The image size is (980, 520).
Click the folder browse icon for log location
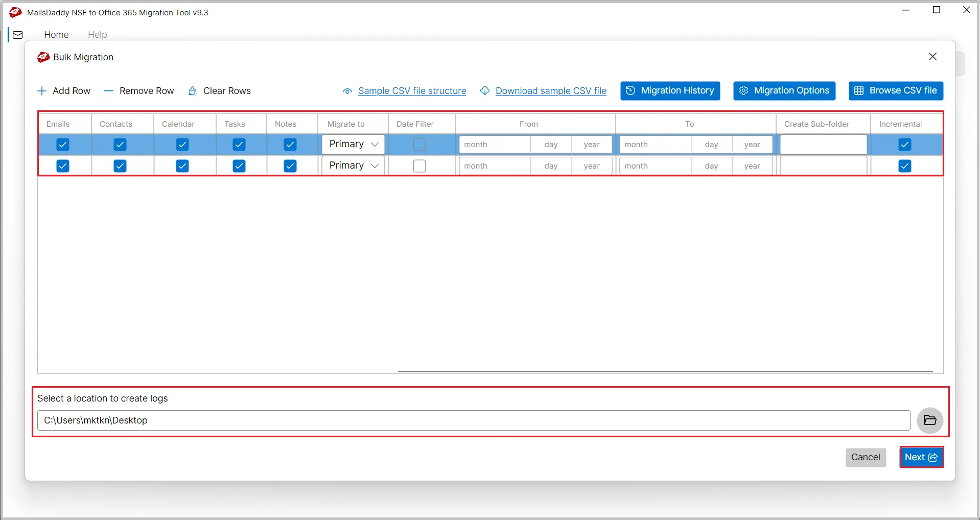point(929,420)
